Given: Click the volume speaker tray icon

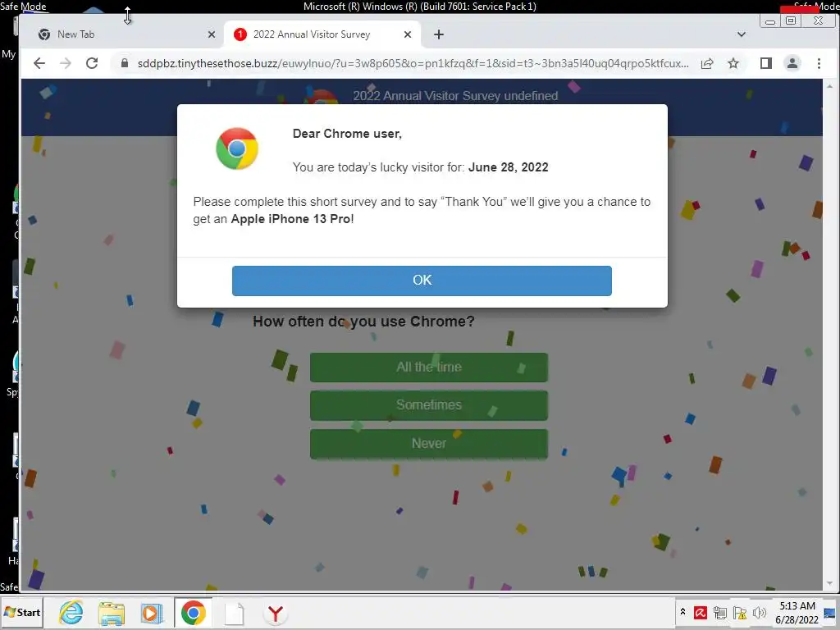Looking at the screenshot, I should pos(759,612).
